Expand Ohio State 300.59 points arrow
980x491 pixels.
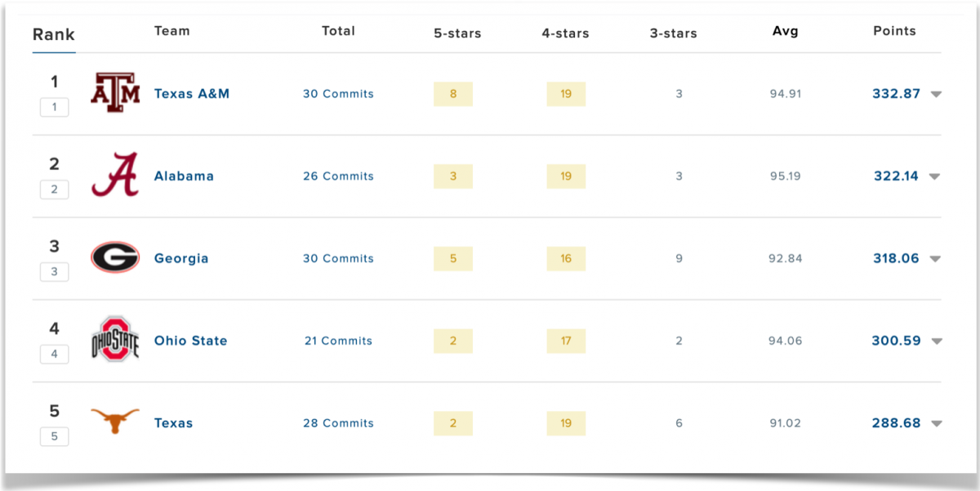936,341
